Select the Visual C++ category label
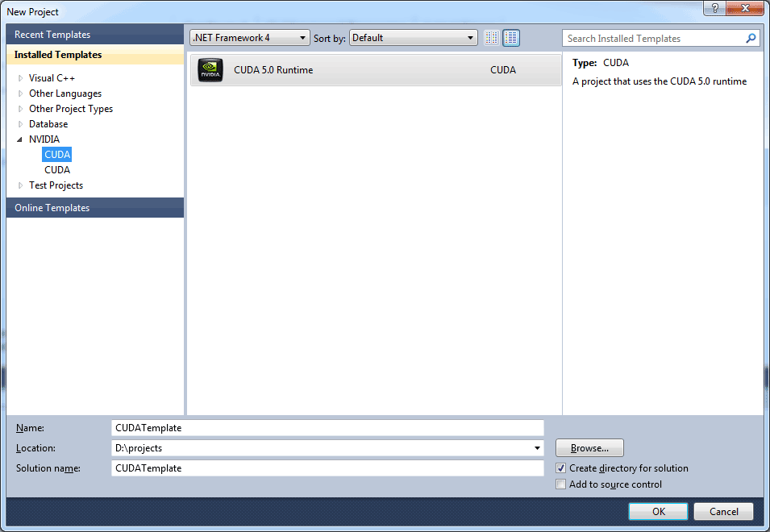The height and width of the screenshot is (532, 770). point(52,78)
